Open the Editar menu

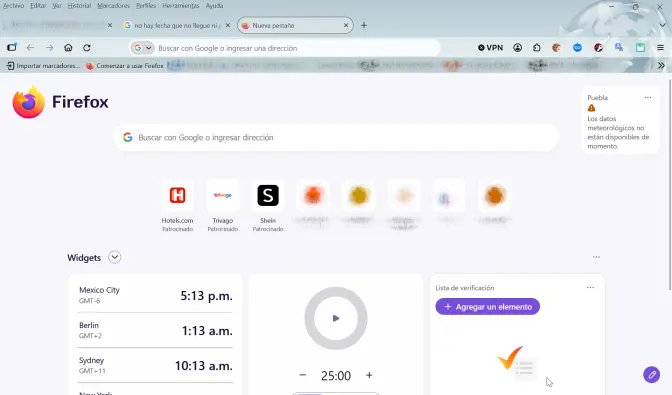coord(38,6)
